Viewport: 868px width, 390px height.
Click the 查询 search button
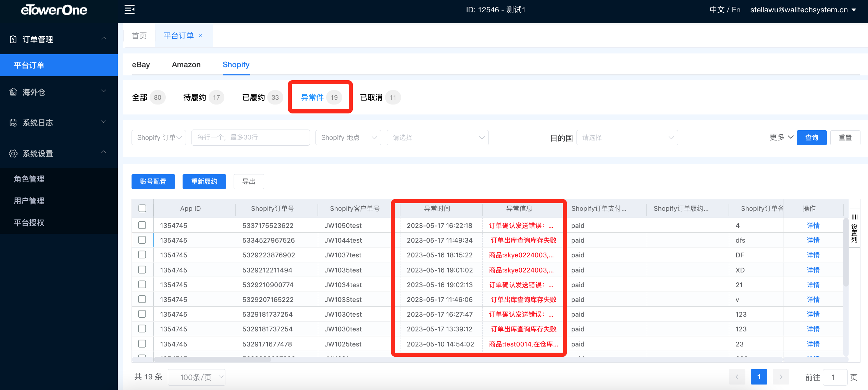point(811,137)
